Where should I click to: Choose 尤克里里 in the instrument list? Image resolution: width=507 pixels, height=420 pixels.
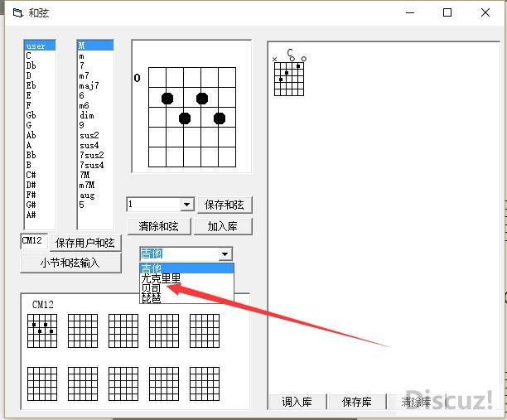161,278
